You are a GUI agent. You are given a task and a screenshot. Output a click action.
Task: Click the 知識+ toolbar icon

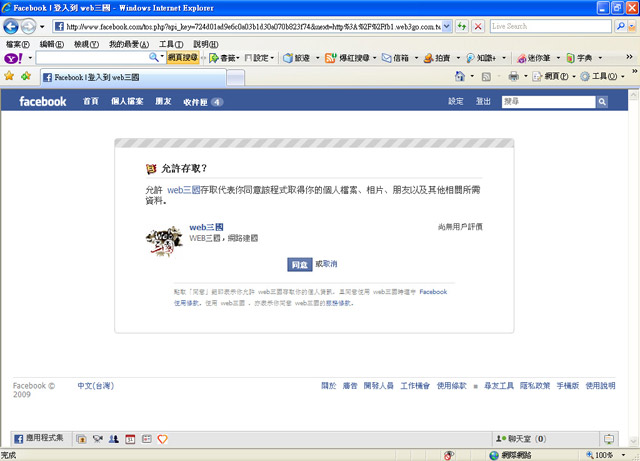[x=481, y=58]
